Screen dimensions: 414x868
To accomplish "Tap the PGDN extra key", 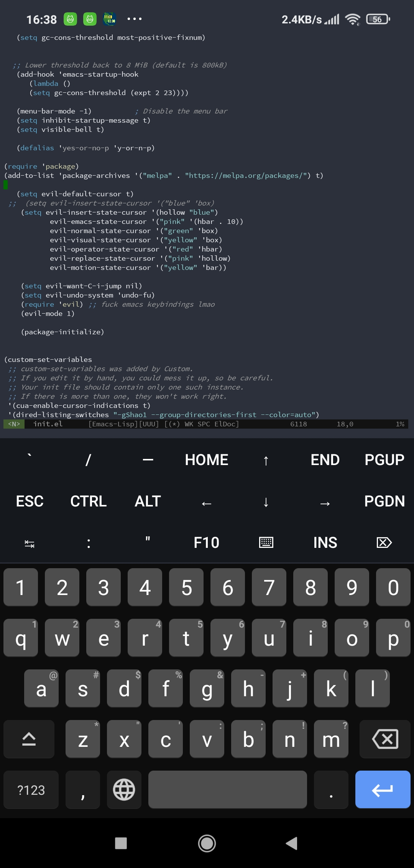I will coord(384,501).
